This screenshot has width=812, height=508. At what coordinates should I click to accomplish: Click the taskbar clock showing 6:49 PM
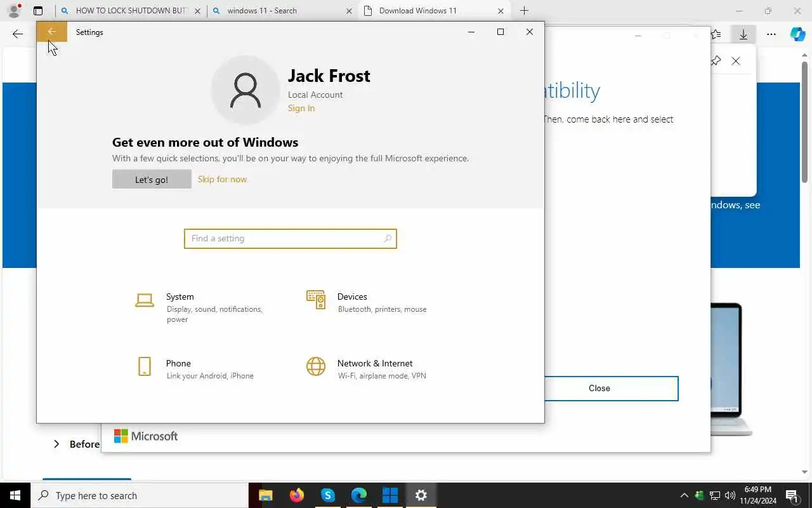pyautogui.click(x=759, y=495)
